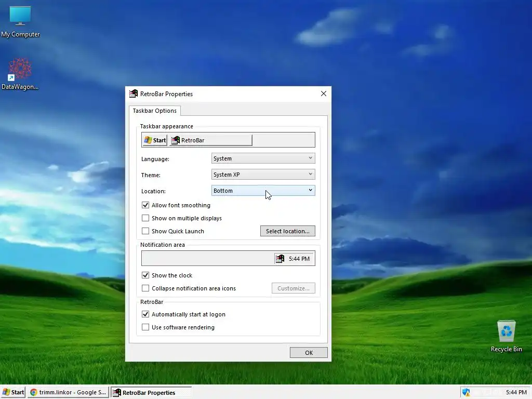
Task: Open the Recycle Bin icon
Action: point(506,336)
